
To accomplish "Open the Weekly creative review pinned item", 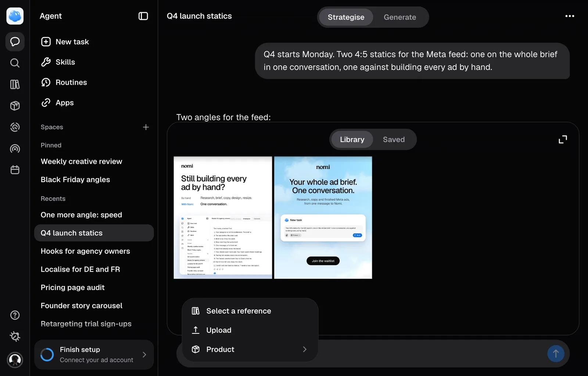I will pos(94,162).
